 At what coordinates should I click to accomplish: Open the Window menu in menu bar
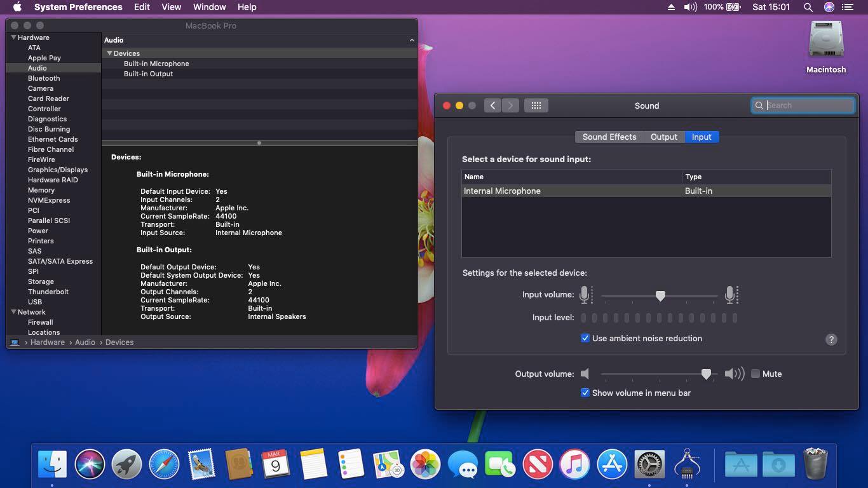pyautogui.click(x=209, y=7)
